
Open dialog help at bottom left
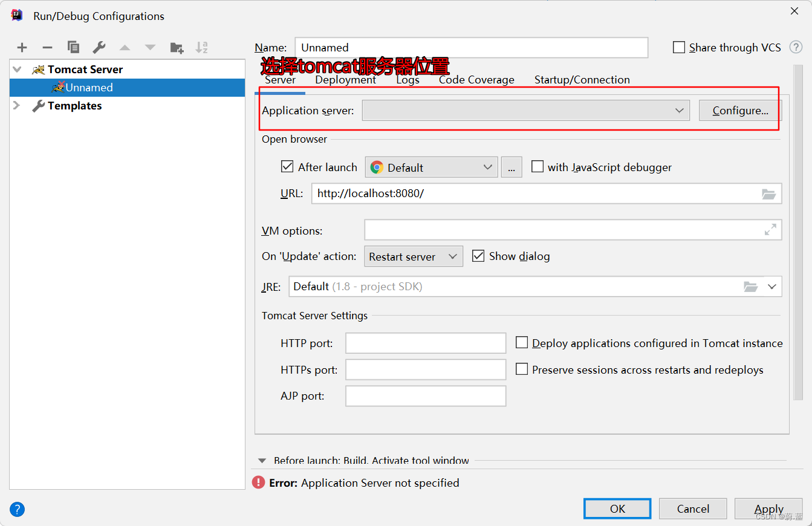pos(18,510)
